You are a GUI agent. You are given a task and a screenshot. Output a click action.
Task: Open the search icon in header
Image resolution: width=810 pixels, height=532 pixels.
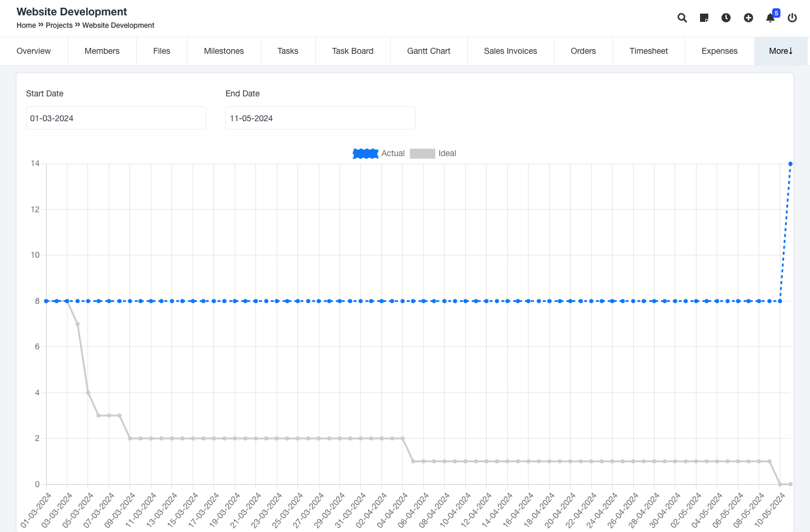pyautogui.click(x=682, y=18)
